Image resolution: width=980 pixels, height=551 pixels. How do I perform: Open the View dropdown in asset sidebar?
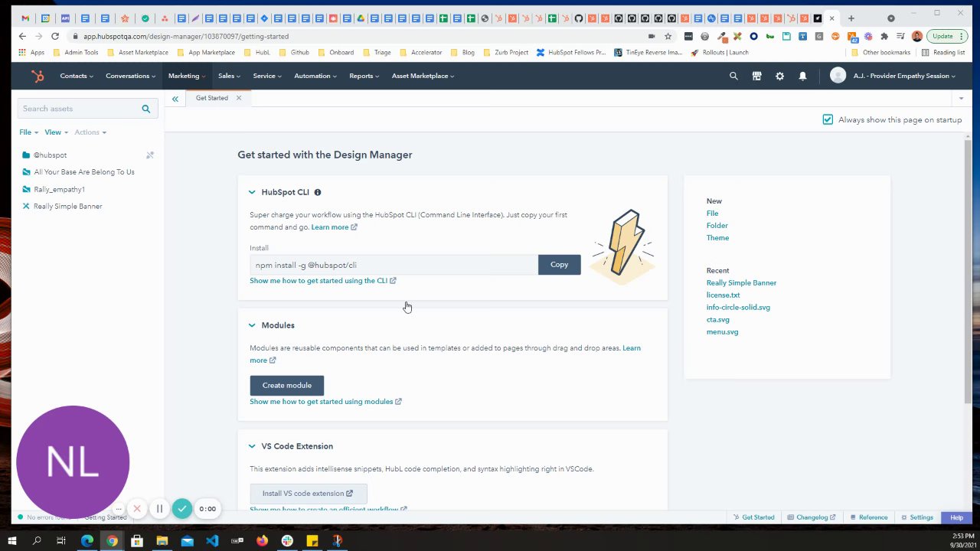point(56,132)
